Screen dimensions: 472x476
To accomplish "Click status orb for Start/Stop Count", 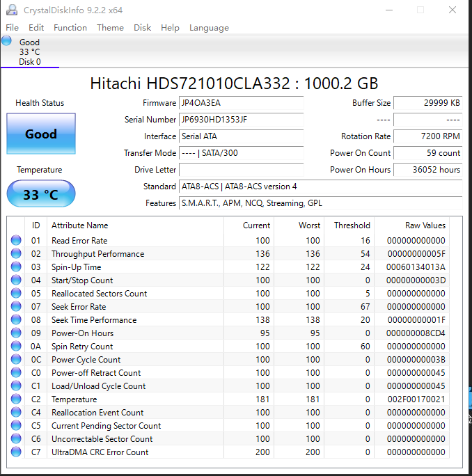I will (16, 280).
